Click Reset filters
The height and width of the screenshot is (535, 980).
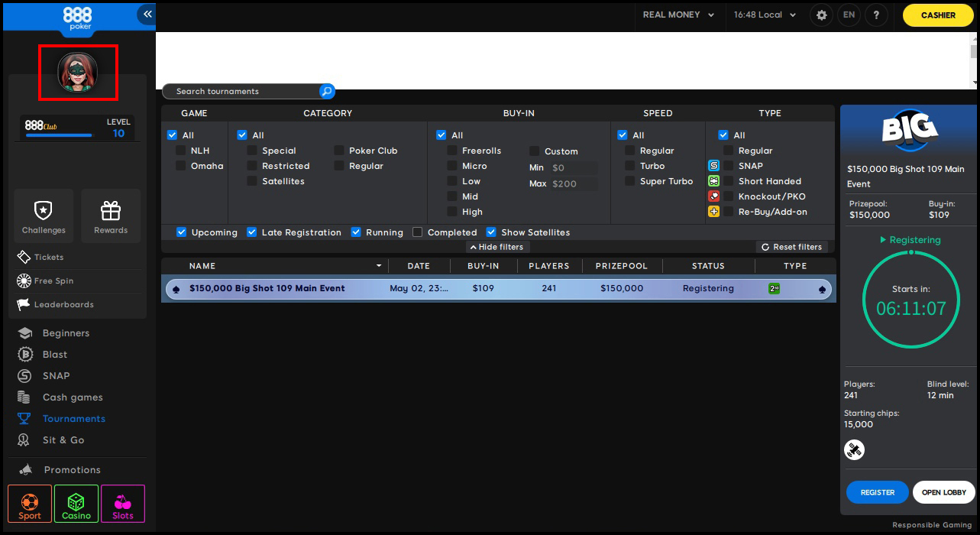pos(792,247)
